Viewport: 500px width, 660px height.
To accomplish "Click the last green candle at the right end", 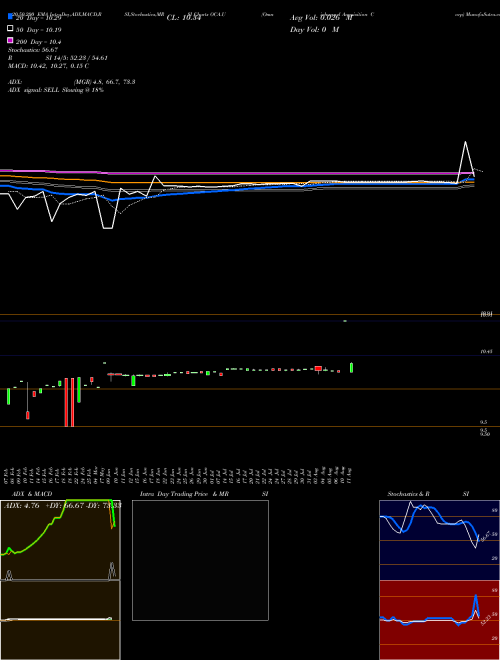I will tap(351, 367).
